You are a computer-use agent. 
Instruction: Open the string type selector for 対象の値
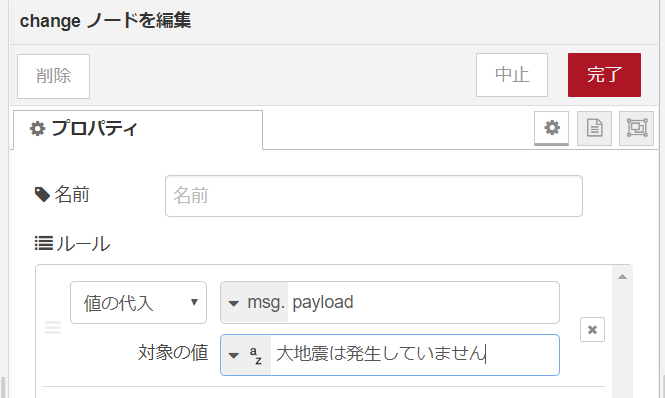(246, 355)
